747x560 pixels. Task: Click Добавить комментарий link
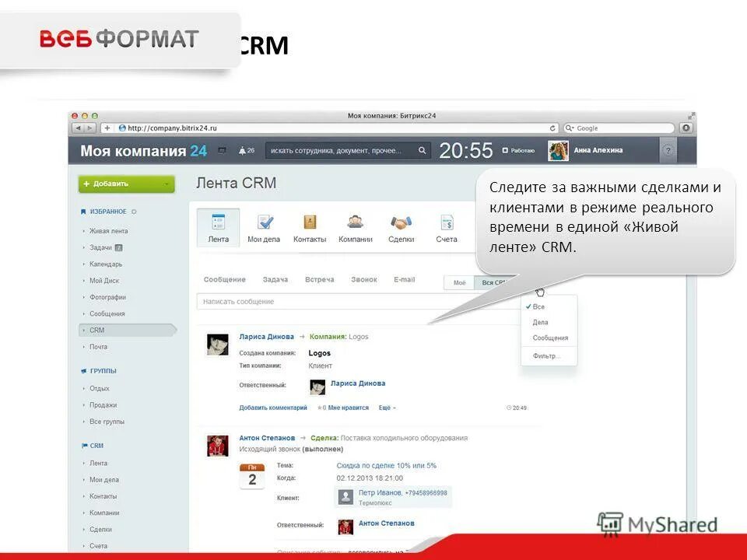click(x=273, y=408)
